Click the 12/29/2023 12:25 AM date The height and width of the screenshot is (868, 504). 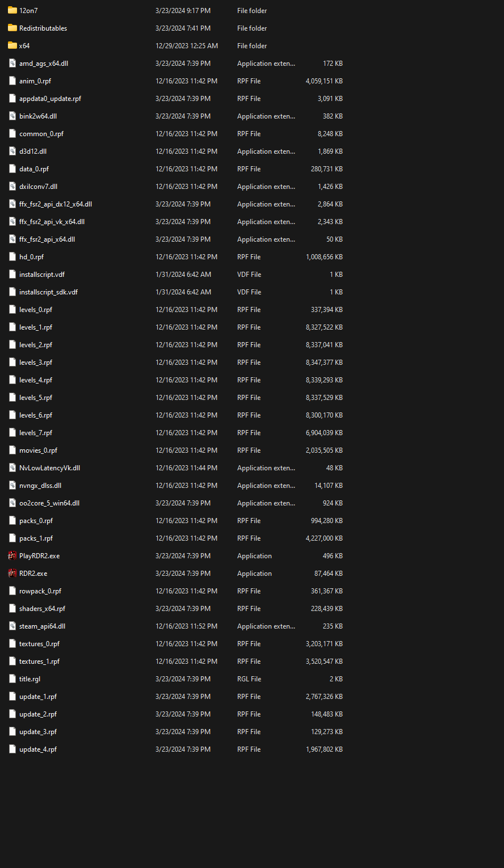click(x=187, y=46)
